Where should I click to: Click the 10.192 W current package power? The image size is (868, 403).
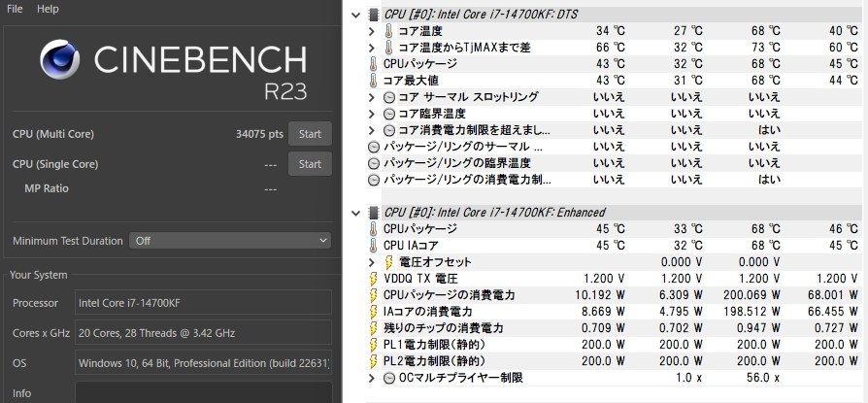599,295
